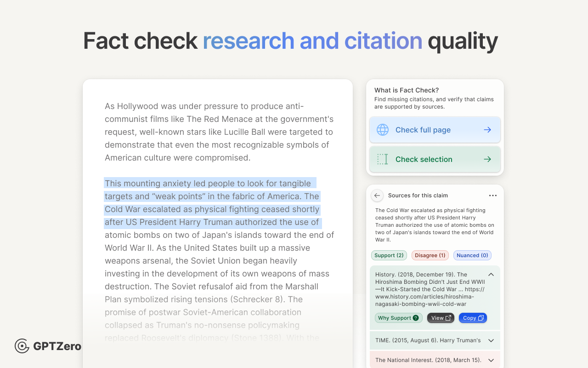Click the arrow icon inside Check selection
Image resolution: width=588 pixels, height=368 pixels.
tap(487, 159)
